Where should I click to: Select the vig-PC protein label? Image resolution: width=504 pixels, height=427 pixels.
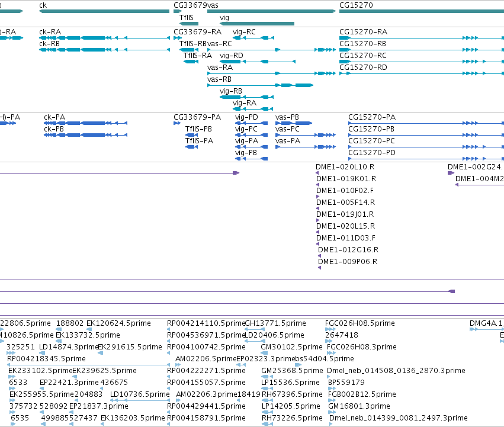click(246, 129)
